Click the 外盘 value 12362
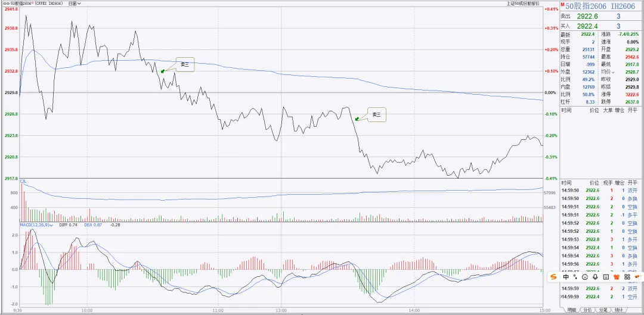Image resolution: width=644 pixels, height=315 pixels. tap(589, 72)
